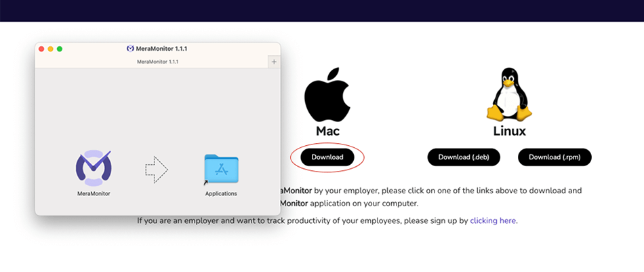
Task: Open the Applications folder shortcut icon
Action: coord(221,170)
